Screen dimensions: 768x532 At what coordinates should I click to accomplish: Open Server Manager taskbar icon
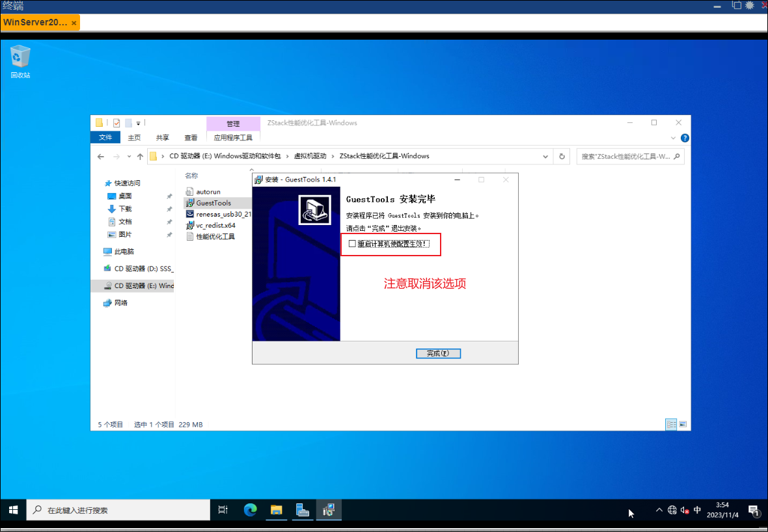302,510
